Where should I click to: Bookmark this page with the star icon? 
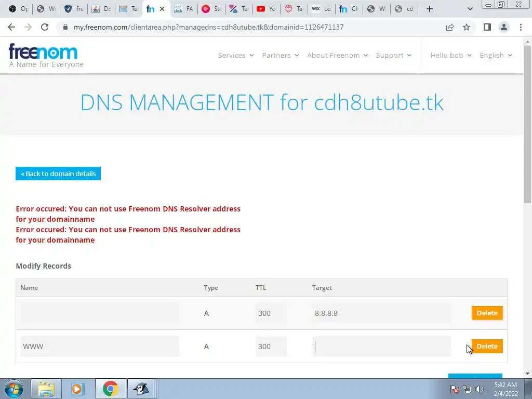(467, 27)
